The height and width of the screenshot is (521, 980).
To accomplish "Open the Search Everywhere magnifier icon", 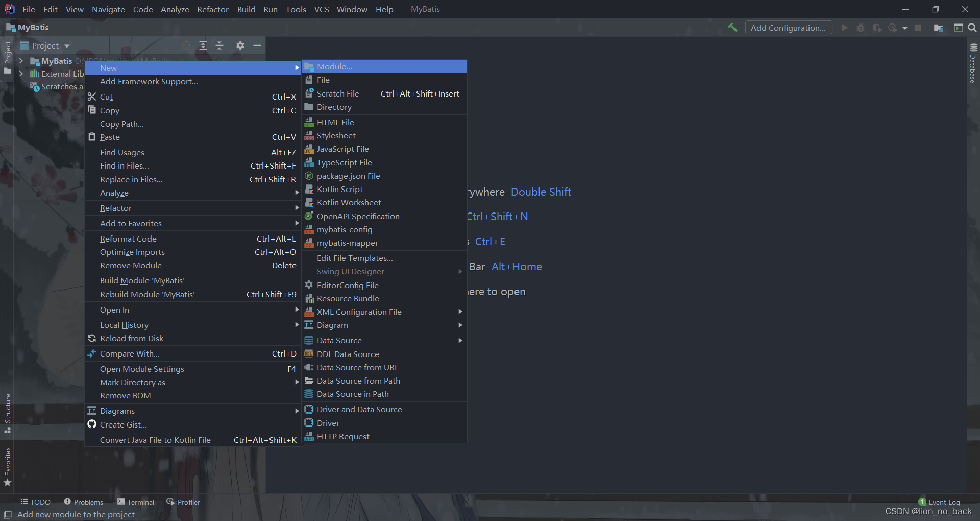I will coord(972,28).
